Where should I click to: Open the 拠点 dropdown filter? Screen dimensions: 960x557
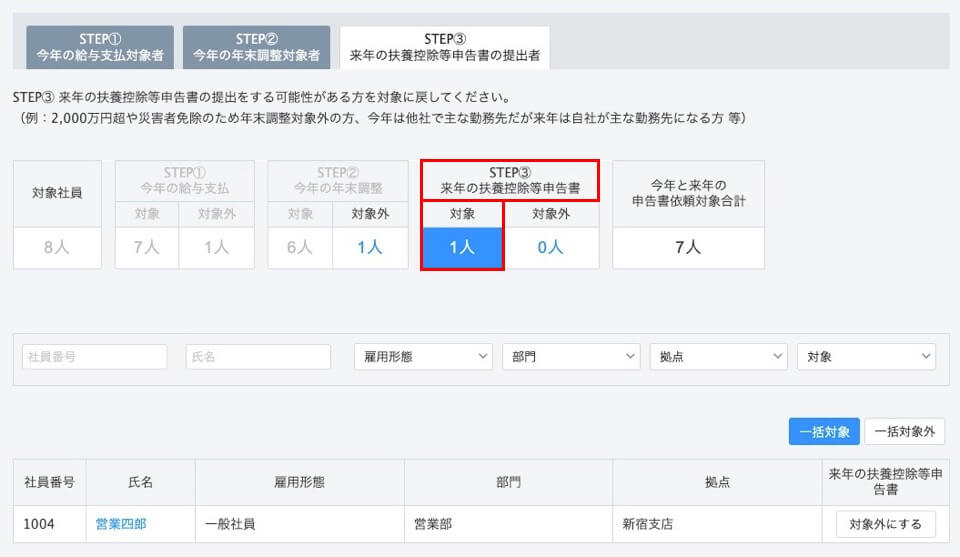coord(718,357)
